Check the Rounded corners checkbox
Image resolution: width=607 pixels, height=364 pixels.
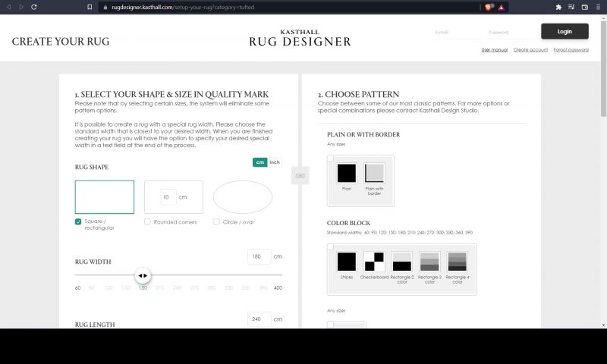[x=147, y=222]
